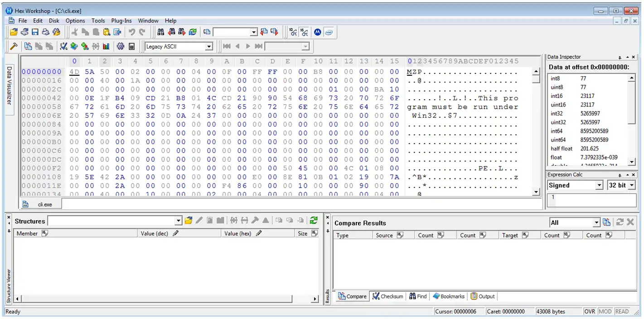644x319 pixels.
Task: Open the bar chart character distribution icon
Action: pos(106,46)
